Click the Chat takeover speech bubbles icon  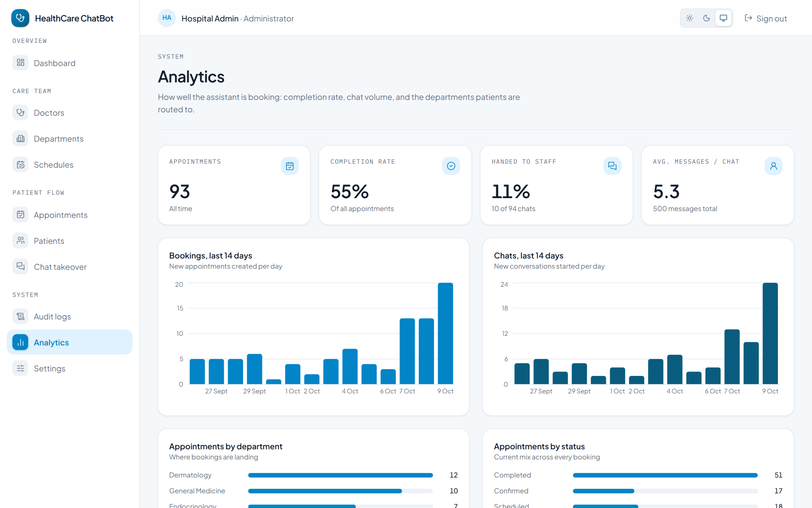[x=21, y=266]
